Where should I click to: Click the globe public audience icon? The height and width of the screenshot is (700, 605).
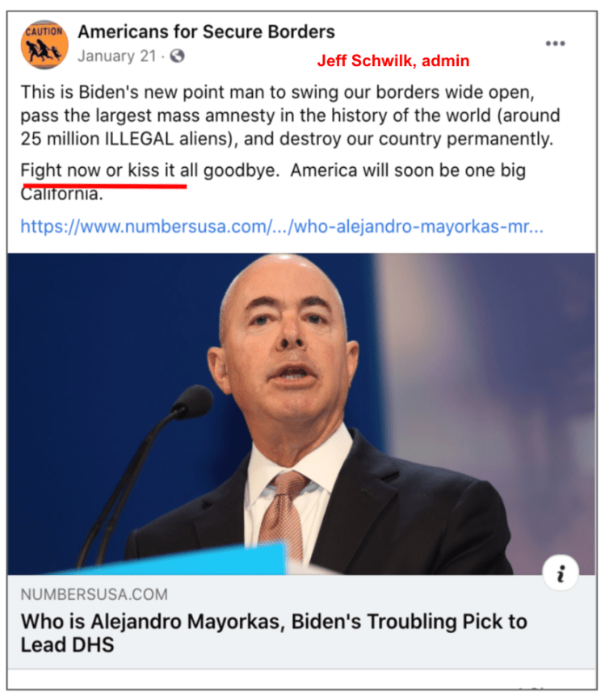coord(177,56)
